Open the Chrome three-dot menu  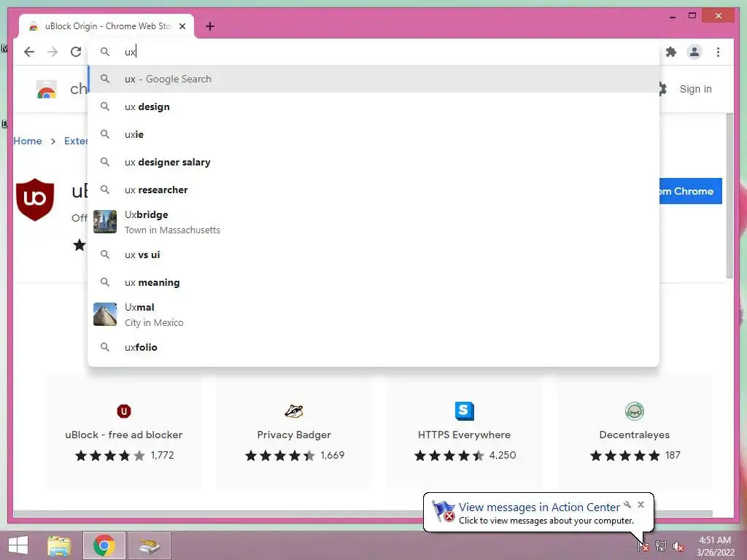[718, 52]
